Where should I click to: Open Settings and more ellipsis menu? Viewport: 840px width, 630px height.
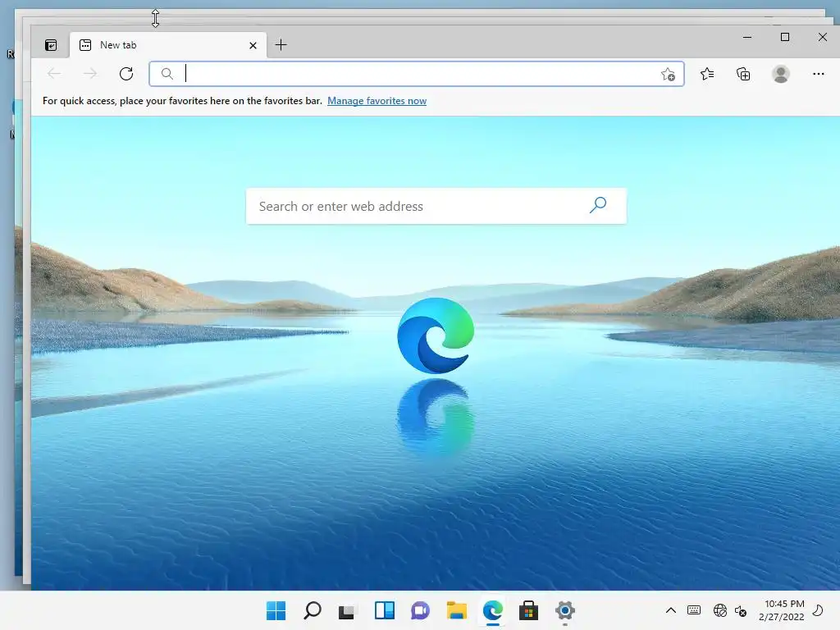pyautogui.click(x=819, y=74)
